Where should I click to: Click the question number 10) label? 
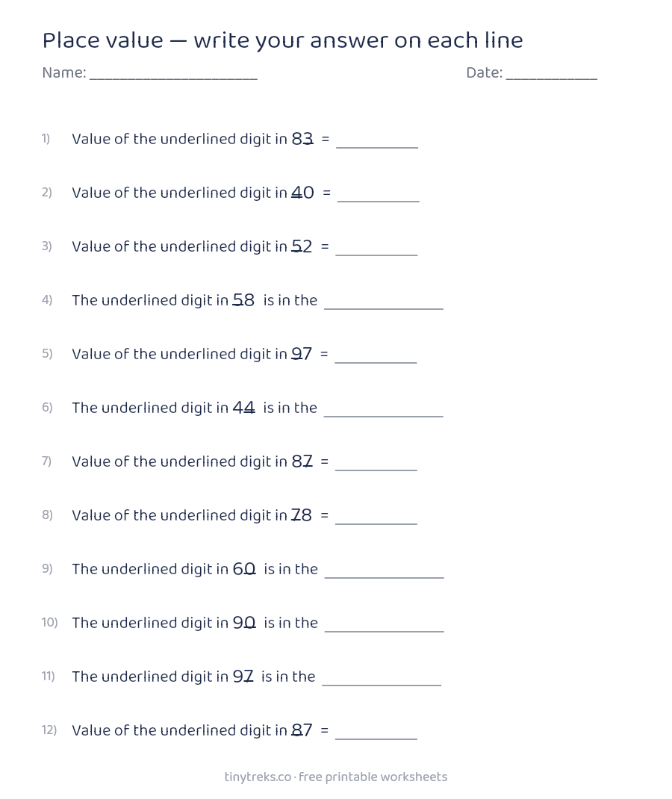click(x=50, y=622)
